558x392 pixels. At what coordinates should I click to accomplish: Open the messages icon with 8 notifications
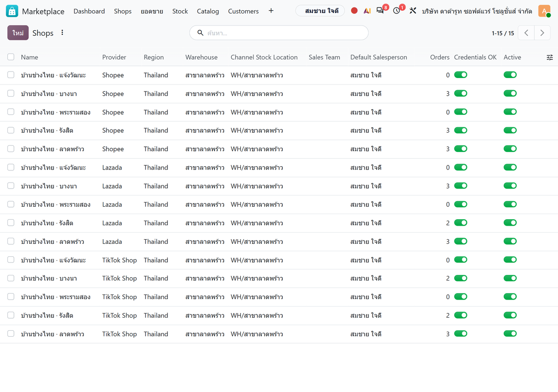point(380,11)
